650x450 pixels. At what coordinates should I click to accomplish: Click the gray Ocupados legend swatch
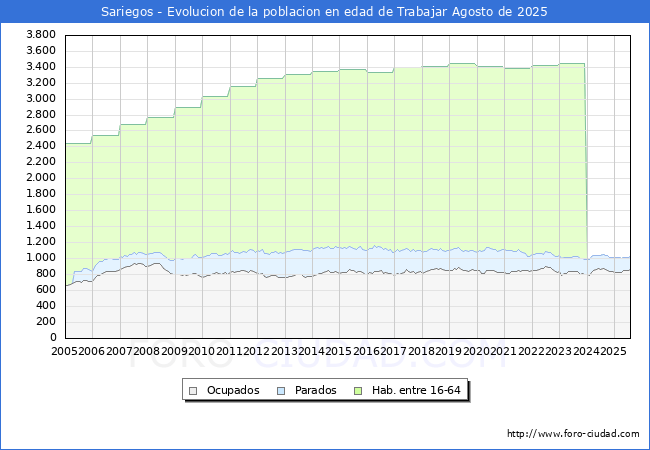194,390
